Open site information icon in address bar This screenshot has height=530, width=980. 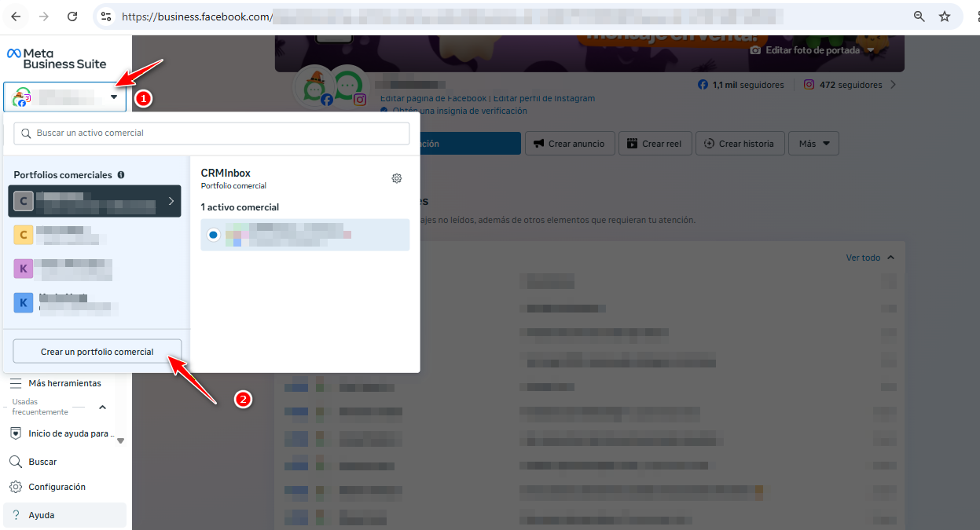click(106, 16)
